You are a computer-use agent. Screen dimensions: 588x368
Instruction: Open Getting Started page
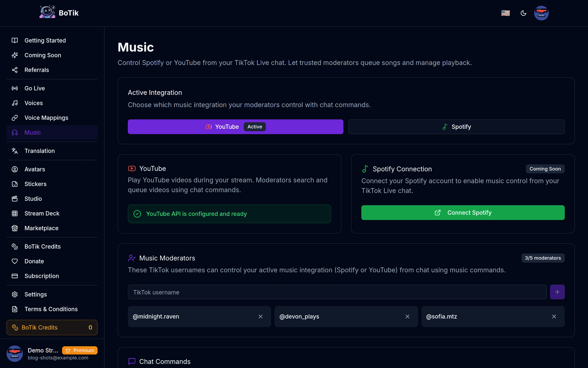click(52, 40)
